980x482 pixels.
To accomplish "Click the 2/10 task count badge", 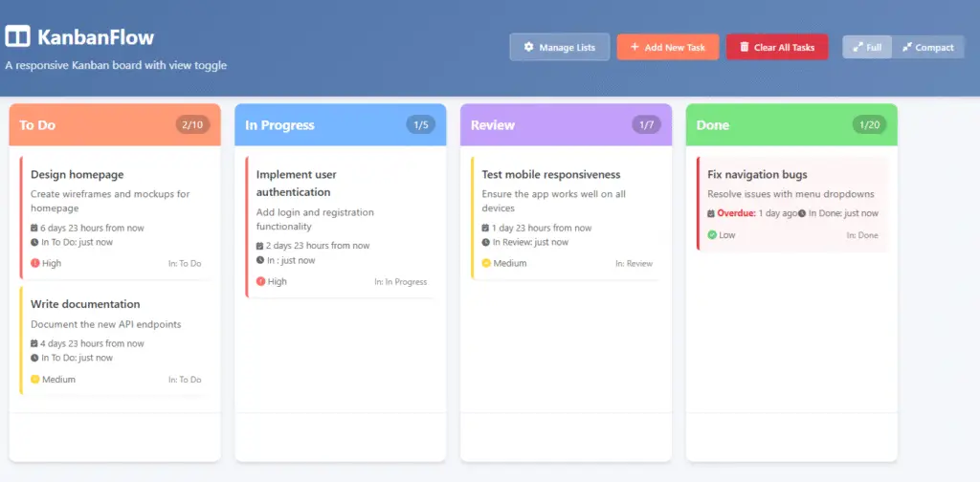I will coord(192,124).
